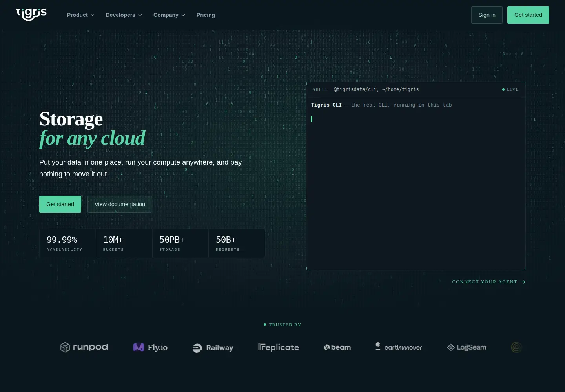Click the LIVE indicator in the shell

click(x=510, y=89)
